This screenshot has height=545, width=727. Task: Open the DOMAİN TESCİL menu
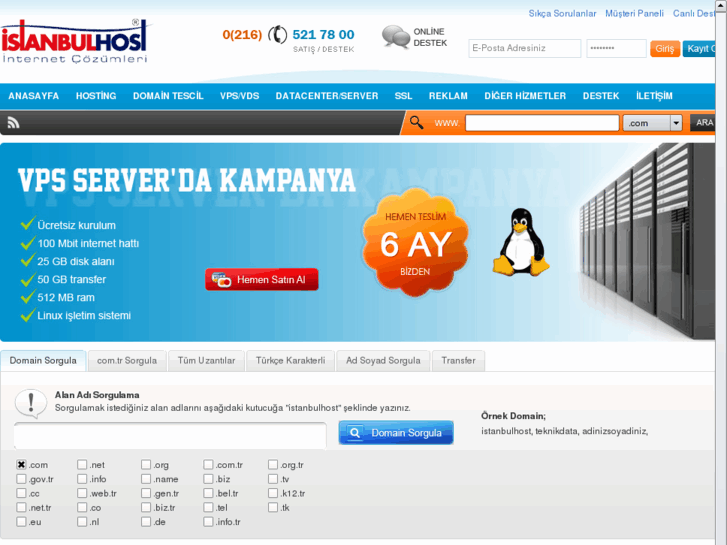[168, 96]
